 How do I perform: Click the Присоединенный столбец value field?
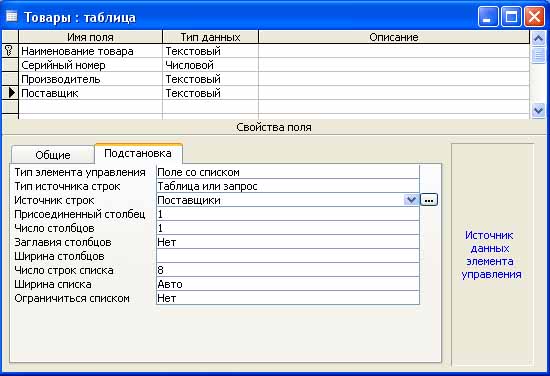click(288, 214)
